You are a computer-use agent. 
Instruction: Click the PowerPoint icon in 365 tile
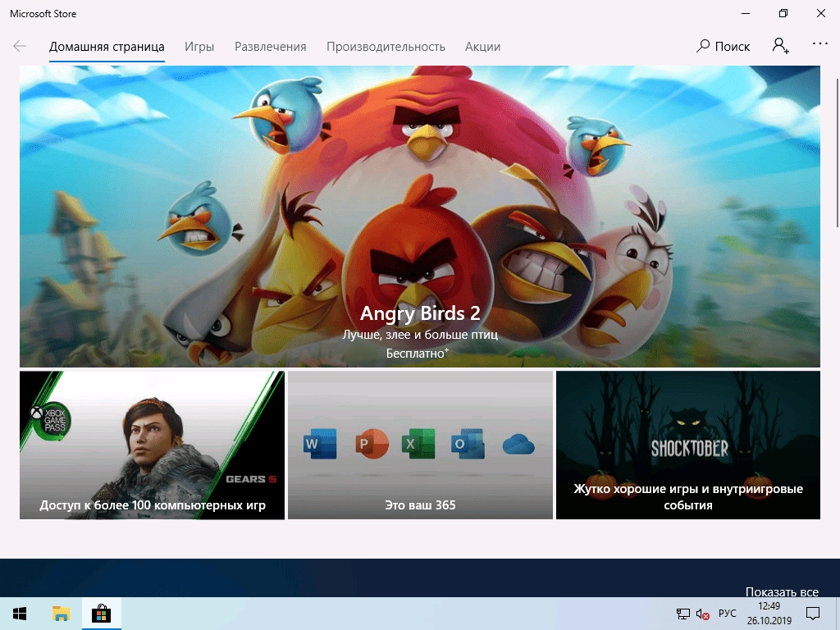372,444
